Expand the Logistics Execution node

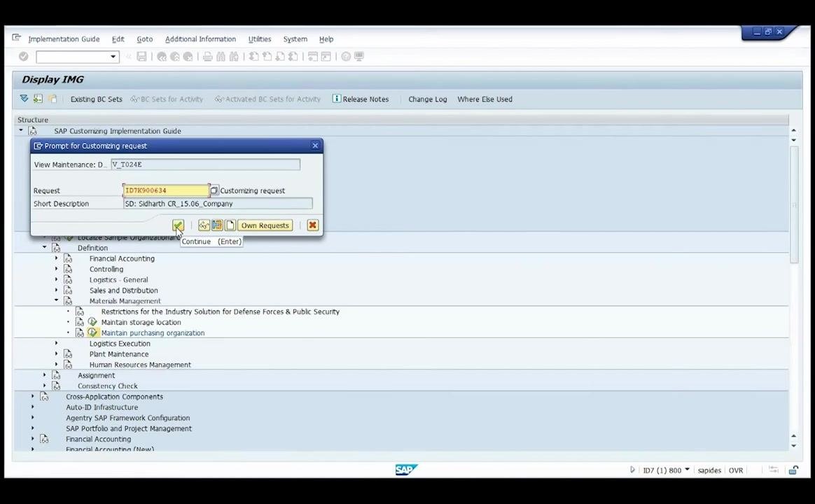pyautogui.click(x=56, y=343)
